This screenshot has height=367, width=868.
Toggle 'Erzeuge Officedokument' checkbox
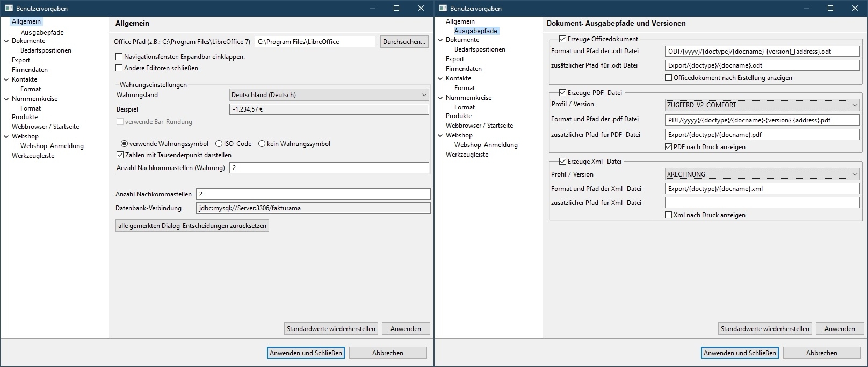click(562, 39)
